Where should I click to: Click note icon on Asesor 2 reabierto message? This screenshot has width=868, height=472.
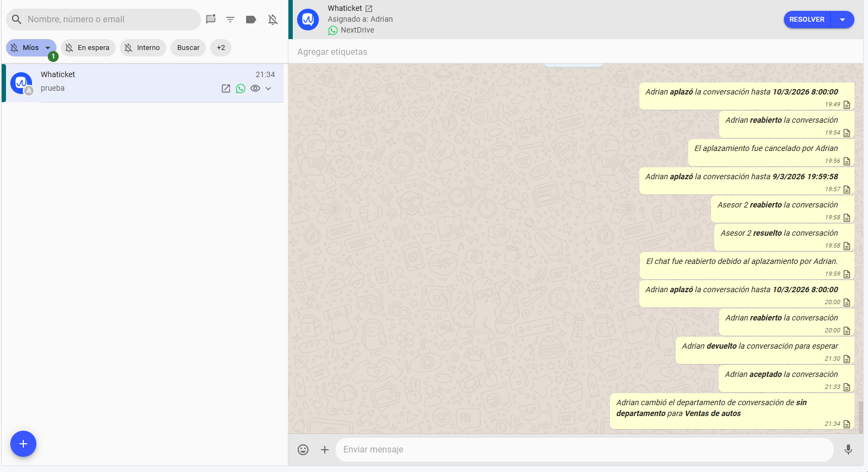tap(847, 218)
